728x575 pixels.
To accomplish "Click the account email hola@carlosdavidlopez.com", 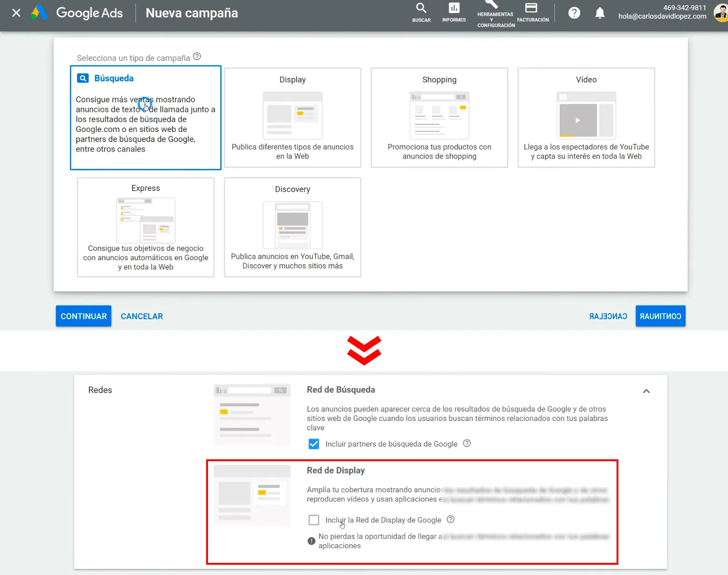I will click(662, 16).
